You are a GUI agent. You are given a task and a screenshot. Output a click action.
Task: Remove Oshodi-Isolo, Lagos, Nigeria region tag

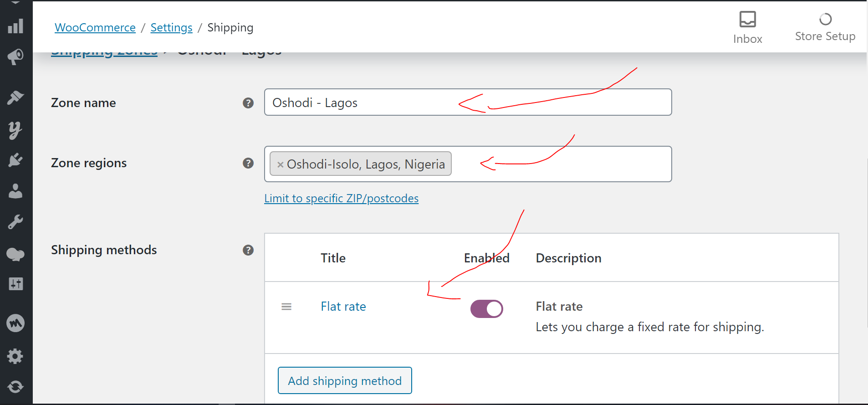281,164
